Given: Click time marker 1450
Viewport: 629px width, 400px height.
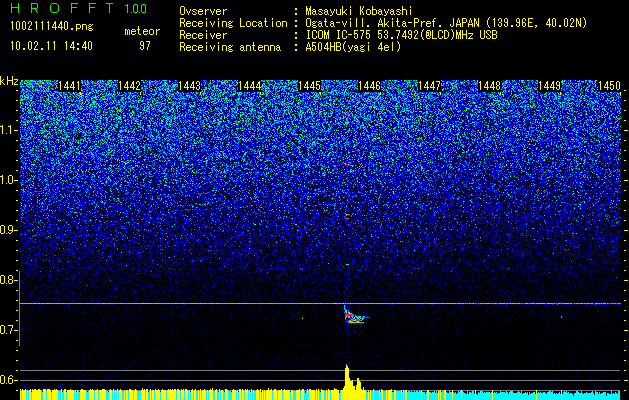Looking at the screenshot, I should coord(609,86).
